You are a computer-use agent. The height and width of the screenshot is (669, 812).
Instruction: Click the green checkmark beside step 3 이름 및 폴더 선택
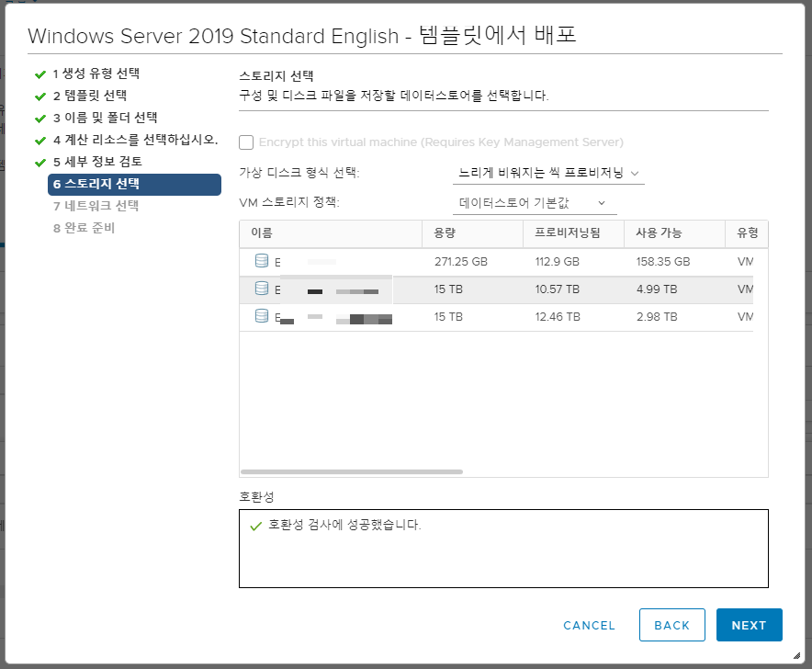pyautogui.click(x=40, y=119)
